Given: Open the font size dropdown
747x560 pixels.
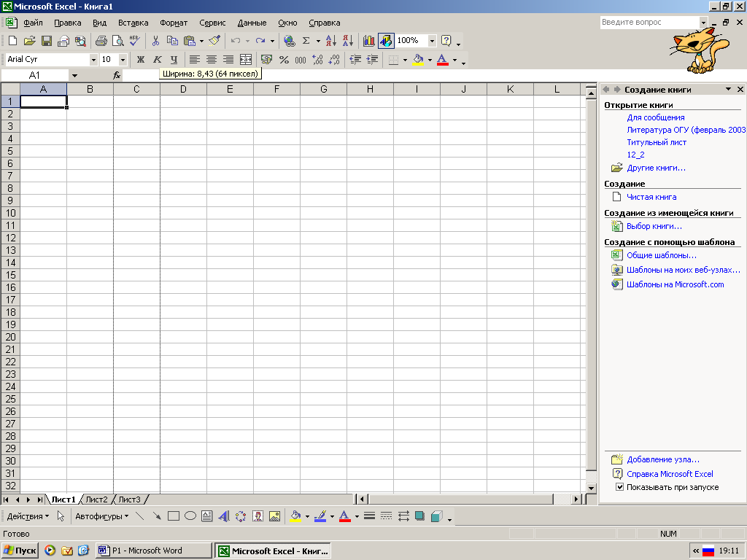Looking at the screenshot, I should tap(123, 60).
